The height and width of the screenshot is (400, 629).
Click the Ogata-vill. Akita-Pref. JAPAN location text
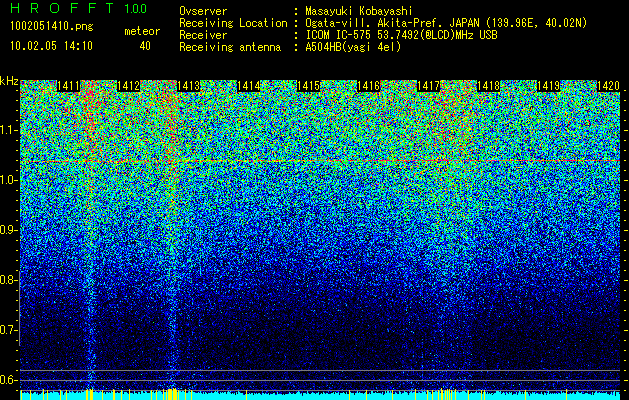(x=446, y=23)
